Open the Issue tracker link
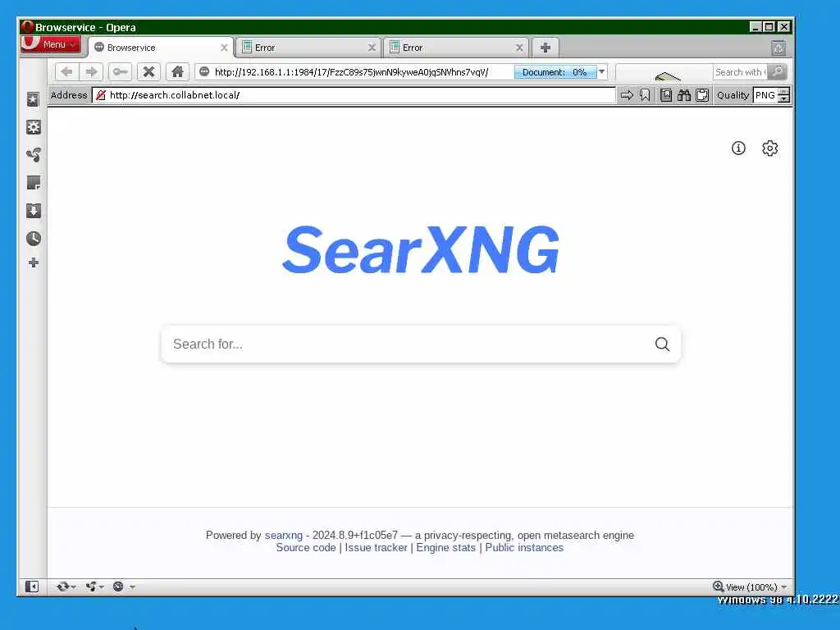 (x=376, y=547)
